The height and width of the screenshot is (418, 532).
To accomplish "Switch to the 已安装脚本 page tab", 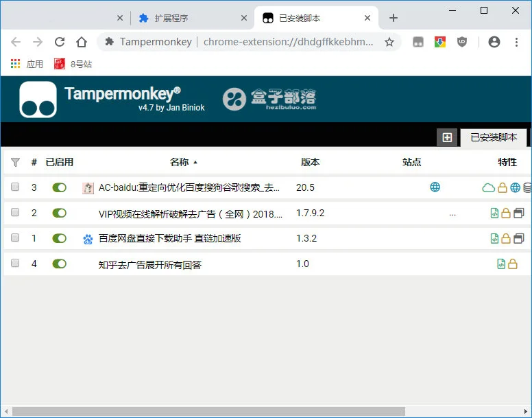I will 494,137.
